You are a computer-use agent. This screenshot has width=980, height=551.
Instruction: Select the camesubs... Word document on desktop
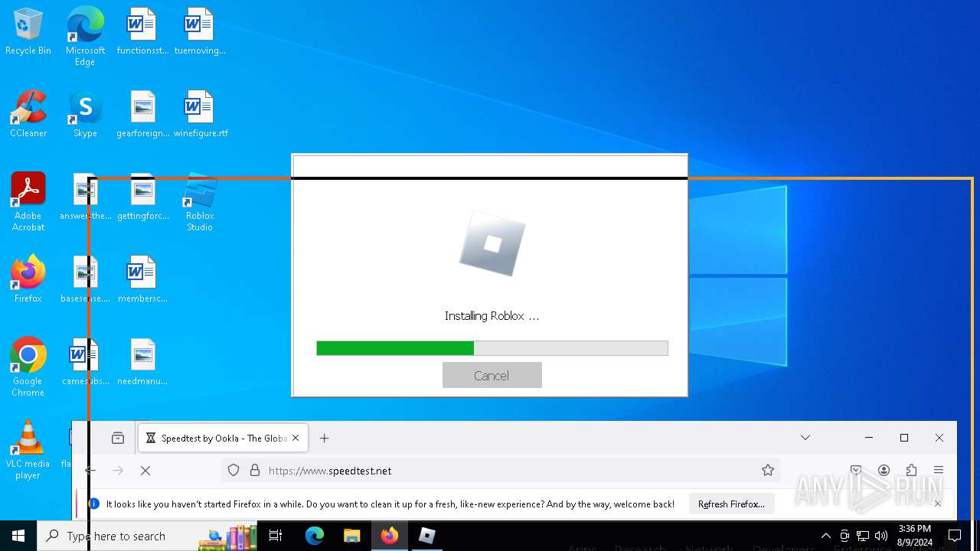pos(85,363)
